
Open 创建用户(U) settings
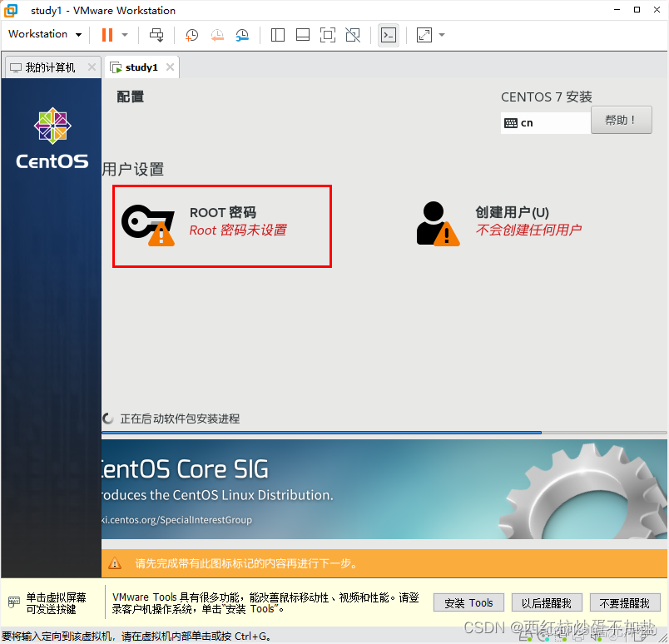click(498, 224)
